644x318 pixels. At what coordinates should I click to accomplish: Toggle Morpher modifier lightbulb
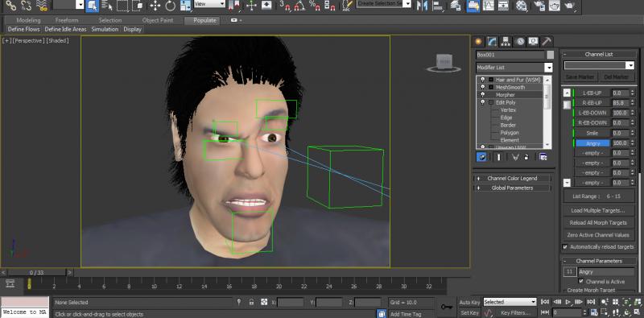pyautogui.click(x=482, y=94)
